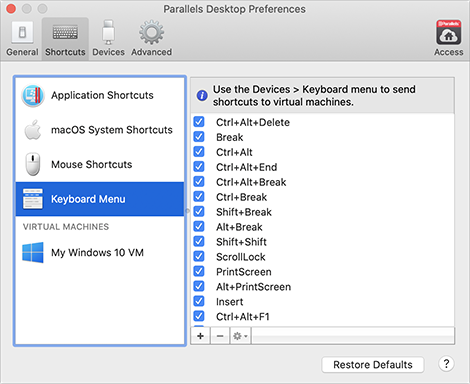Disable the Ctrl+Alt checkbox
470x384 pixels.
[199, 152]
